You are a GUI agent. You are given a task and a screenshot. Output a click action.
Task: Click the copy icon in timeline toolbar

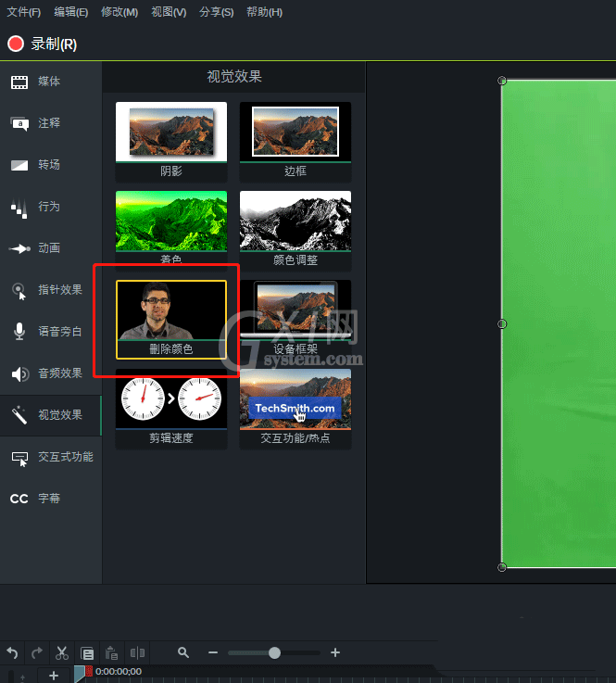(87, 653)
